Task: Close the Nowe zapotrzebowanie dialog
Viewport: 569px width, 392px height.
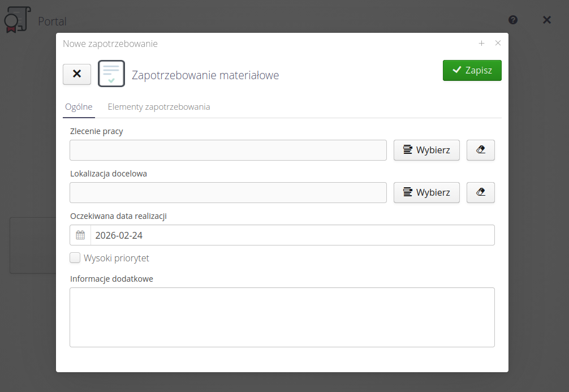Action: point(498,43)
